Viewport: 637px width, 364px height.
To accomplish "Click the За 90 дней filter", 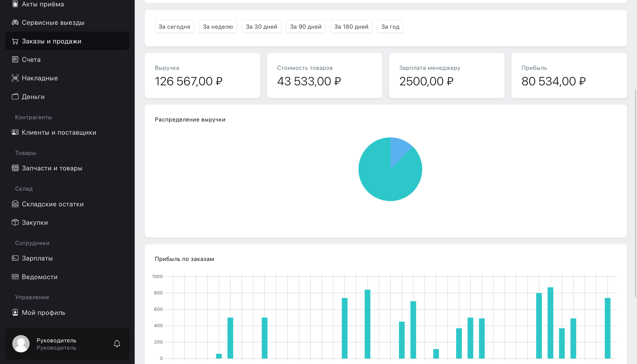I will [306, 26].
